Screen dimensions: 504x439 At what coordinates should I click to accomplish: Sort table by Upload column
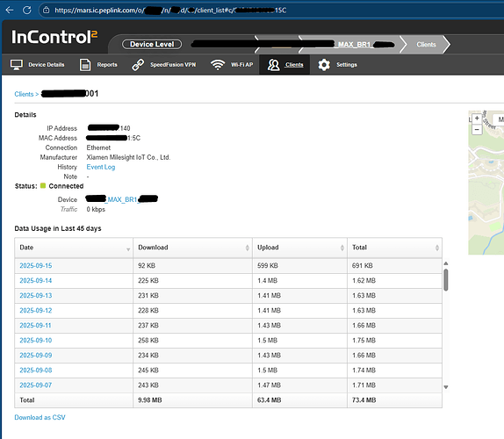point(300,248)
